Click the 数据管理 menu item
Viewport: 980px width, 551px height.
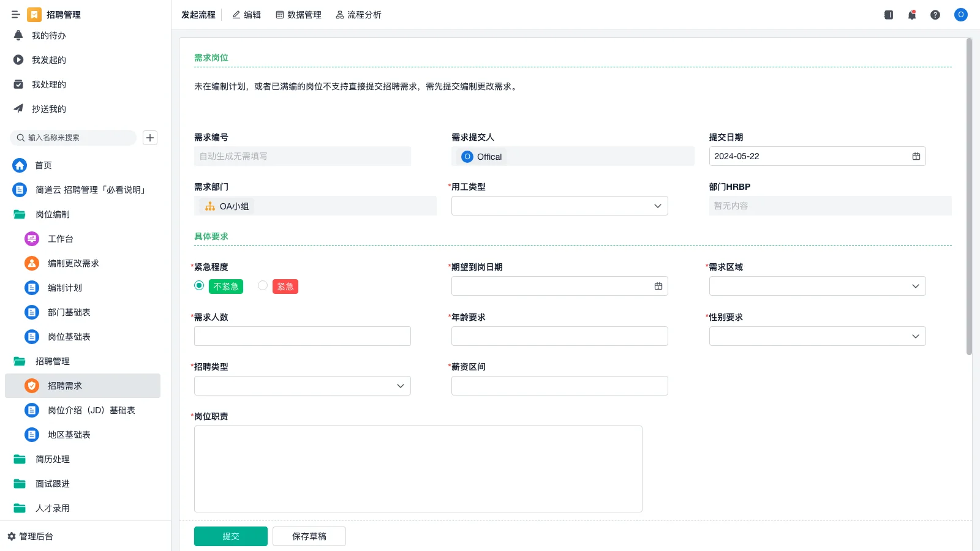tap(299, 15)
